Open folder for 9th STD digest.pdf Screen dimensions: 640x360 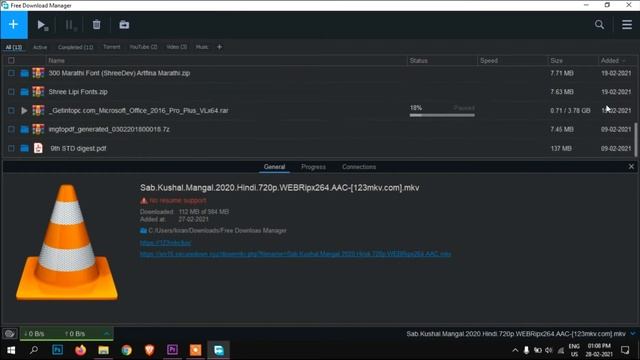[x=24, y=148]
